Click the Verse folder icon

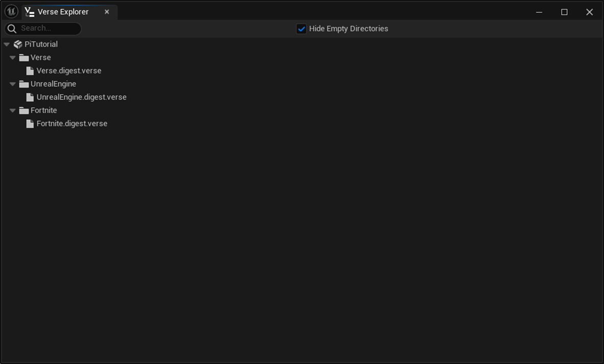coord(24,58)
